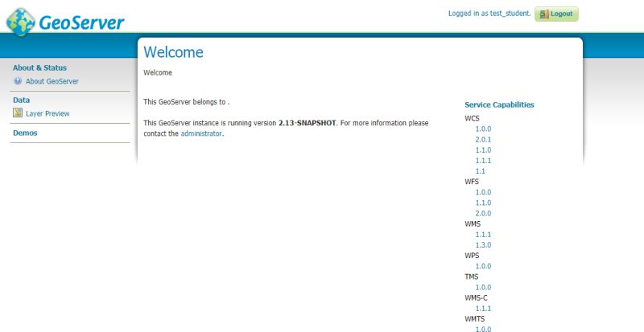
Task: Click the GeoServer globe logo icon
Action: (x=21, y=22)
